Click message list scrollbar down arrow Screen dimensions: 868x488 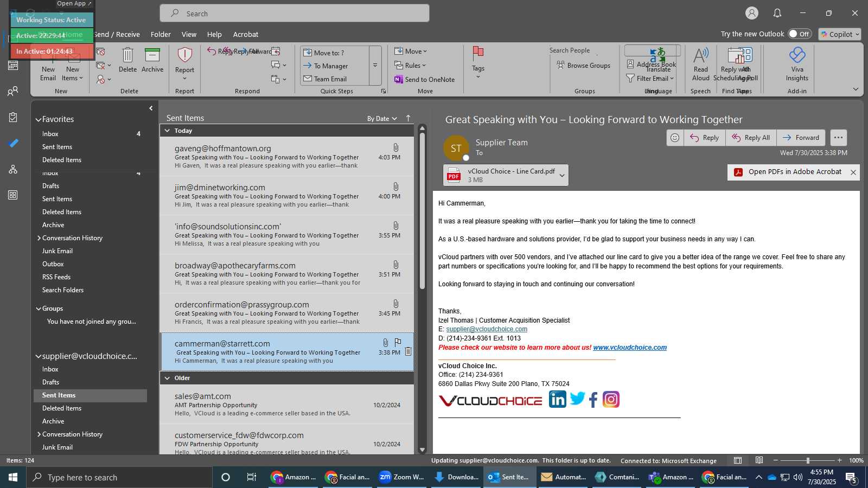422,450
